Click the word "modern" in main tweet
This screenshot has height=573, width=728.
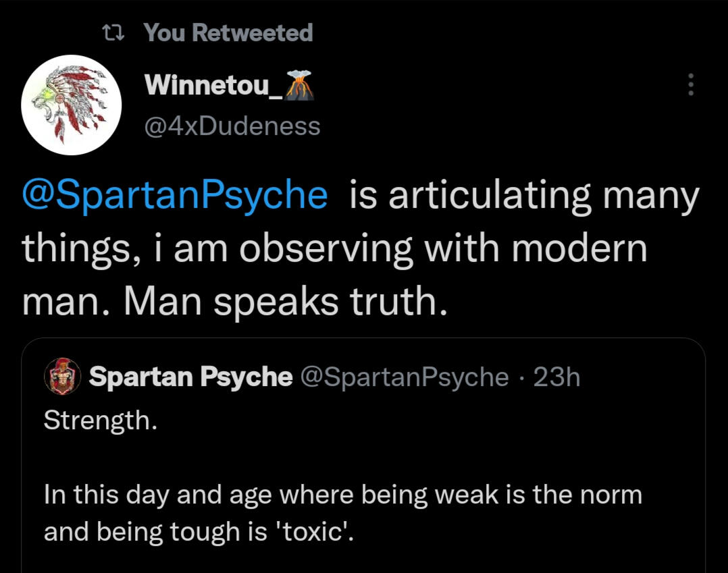(579, 248)
